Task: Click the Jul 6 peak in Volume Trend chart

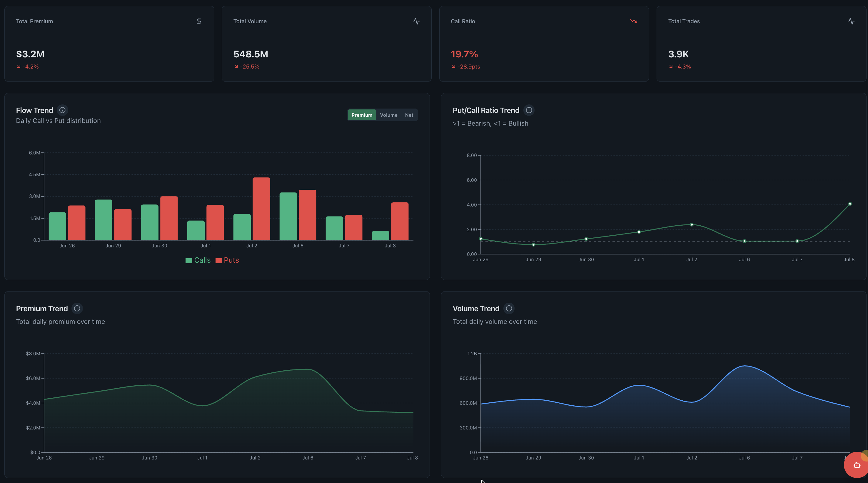Action: [744, 366]
